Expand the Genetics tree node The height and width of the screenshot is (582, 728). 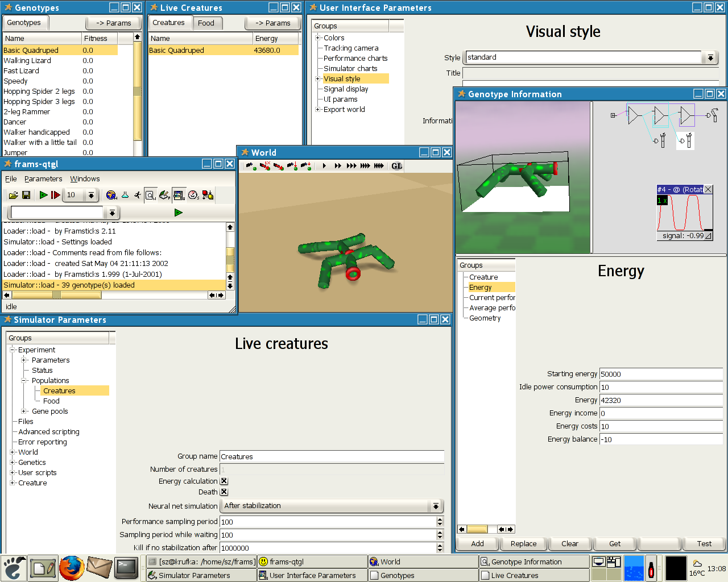click(x=13, y=462)
